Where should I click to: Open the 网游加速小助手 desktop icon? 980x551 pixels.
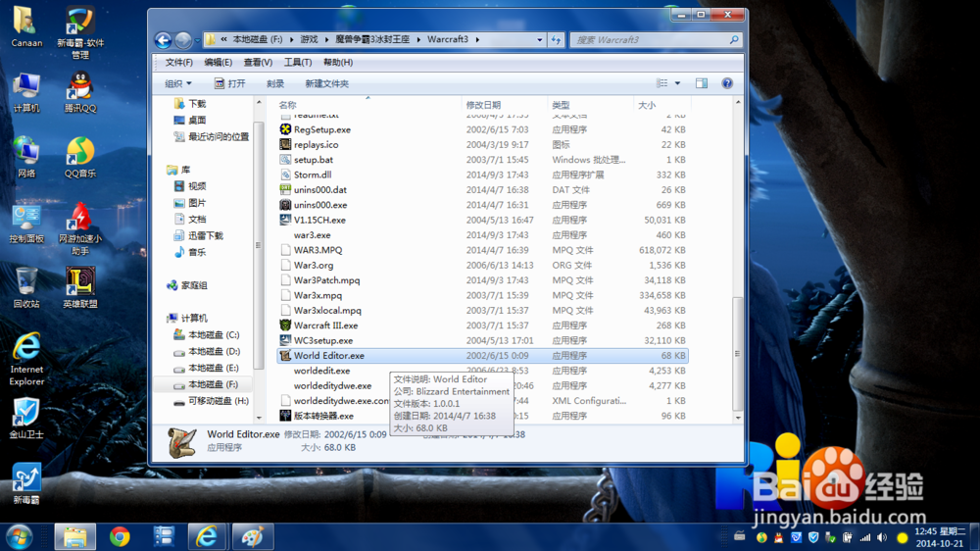coord(80,228)
